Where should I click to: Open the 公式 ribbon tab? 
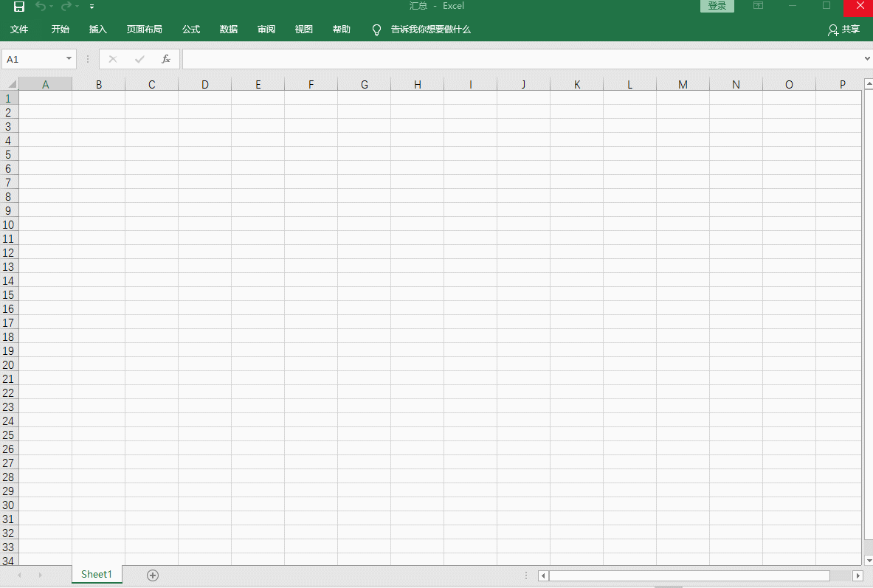pyautogui.click(x=191, y=30)
